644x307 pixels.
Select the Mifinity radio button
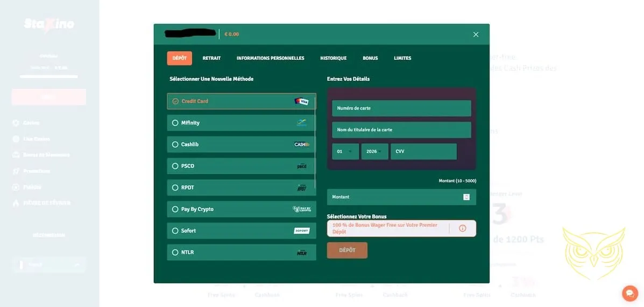click(175, 123)
